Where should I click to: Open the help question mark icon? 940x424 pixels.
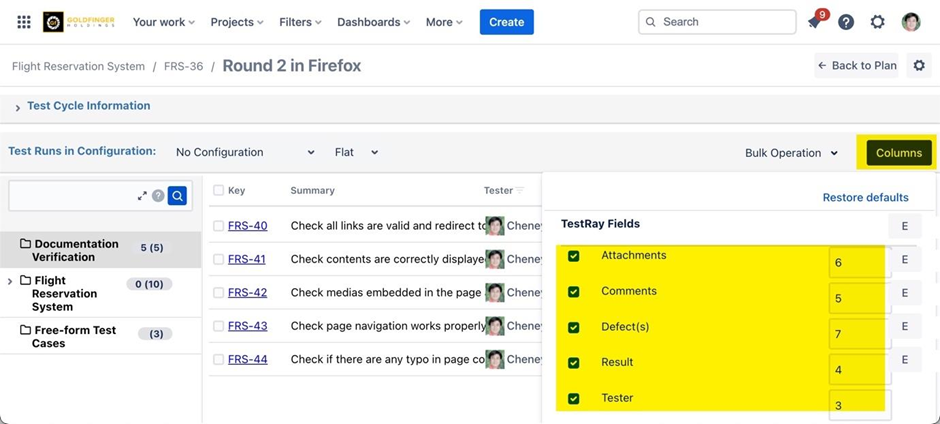tap(846, 22)
